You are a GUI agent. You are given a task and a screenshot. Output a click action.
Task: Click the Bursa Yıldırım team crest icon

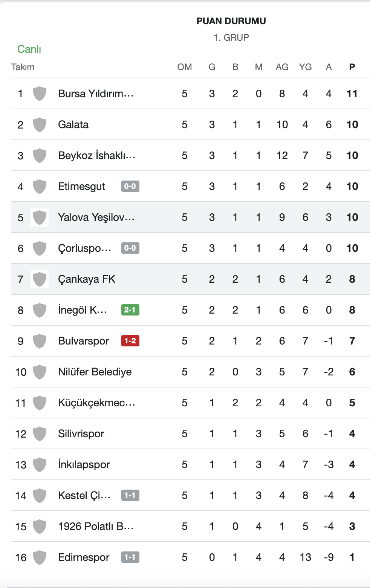pos(40,93)
